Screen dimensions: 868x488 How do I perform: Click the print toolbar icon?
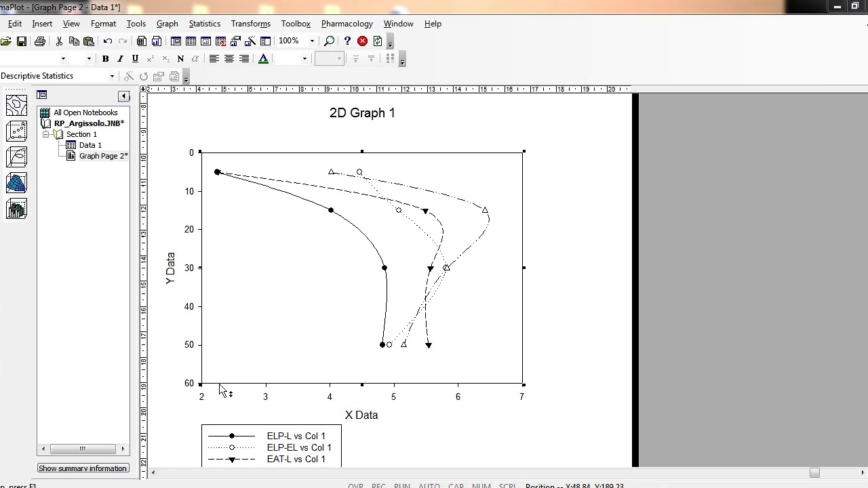click(x=40, y=41)
